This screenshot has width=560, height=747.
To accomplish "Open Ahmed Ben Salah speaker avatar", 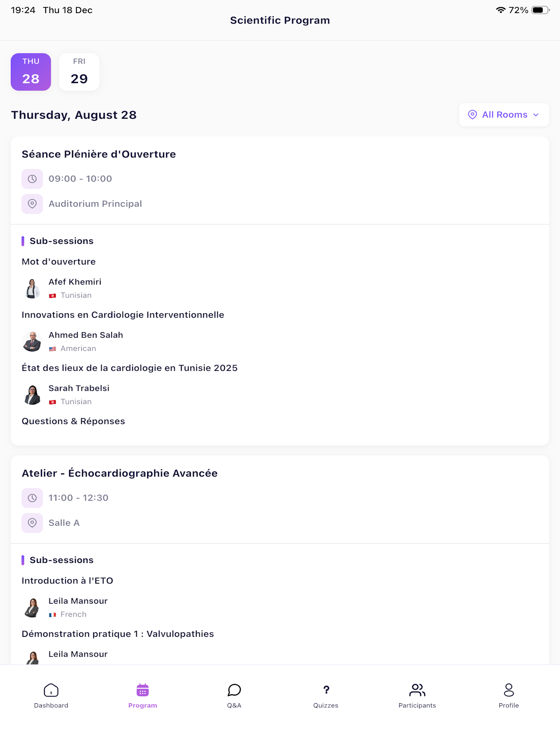I will (32, 342).
